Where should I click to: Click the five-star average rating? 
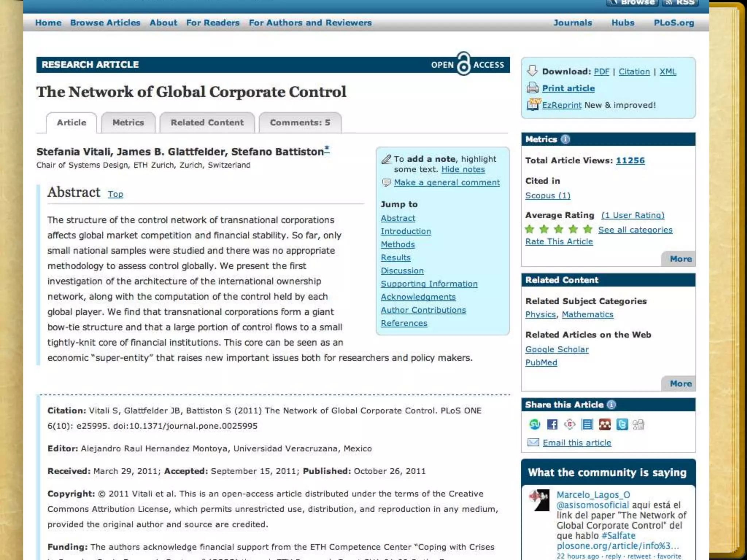pyautogui.click(x=558, y=229)
